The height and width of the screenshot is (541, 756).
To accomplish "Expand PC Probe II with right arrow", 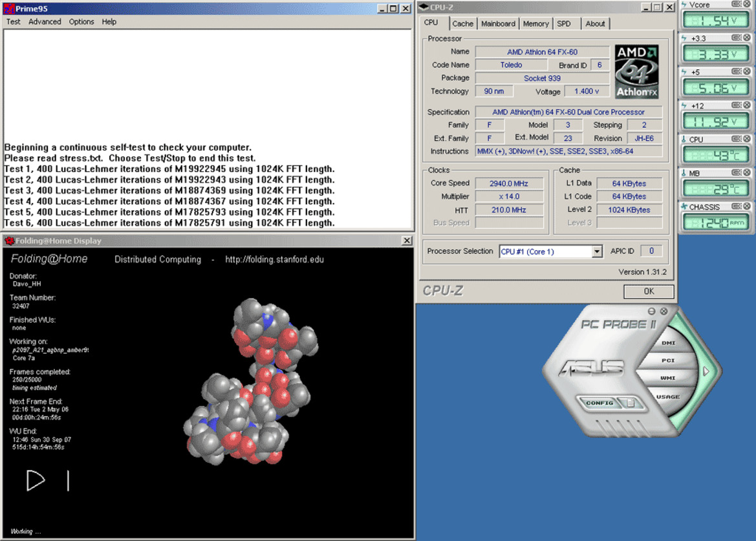I will point(706,372).
